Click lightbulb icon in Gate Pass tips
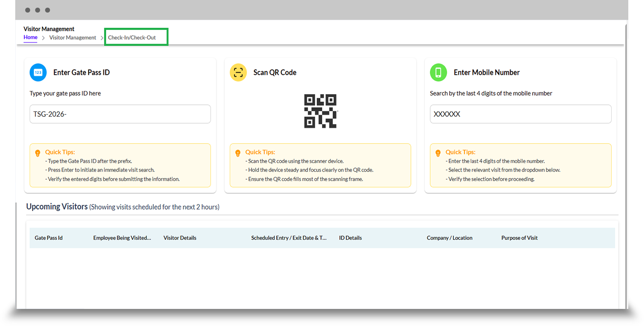This screenshot has width=644, height=326. [x=38, y=153]
